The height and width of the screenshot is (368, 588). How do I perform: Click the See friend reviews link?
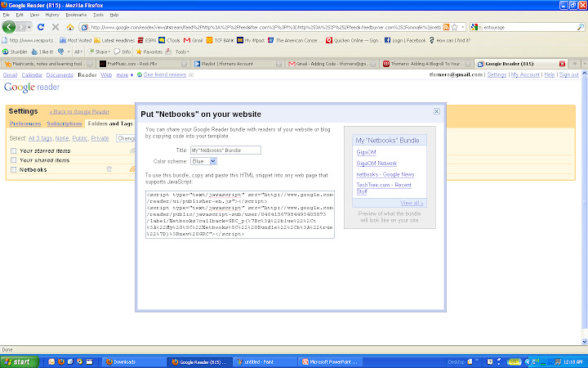coord(165,74)
